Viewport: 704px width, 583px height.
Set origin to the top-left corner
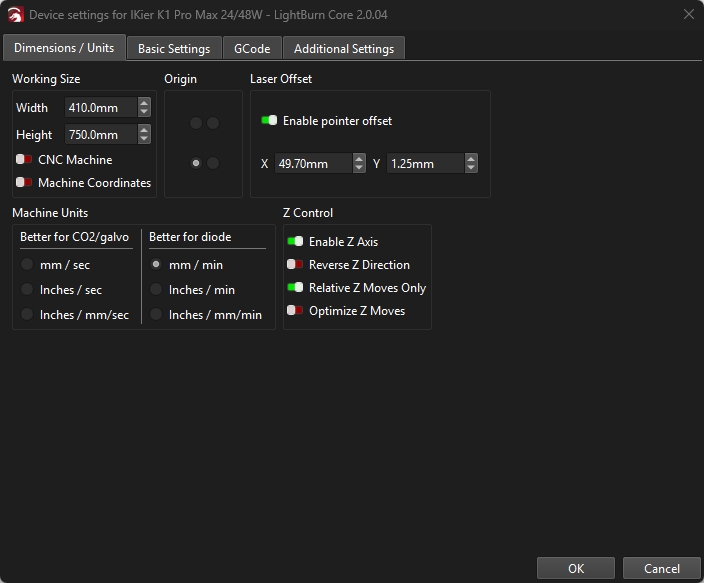[x=196, y=123]
